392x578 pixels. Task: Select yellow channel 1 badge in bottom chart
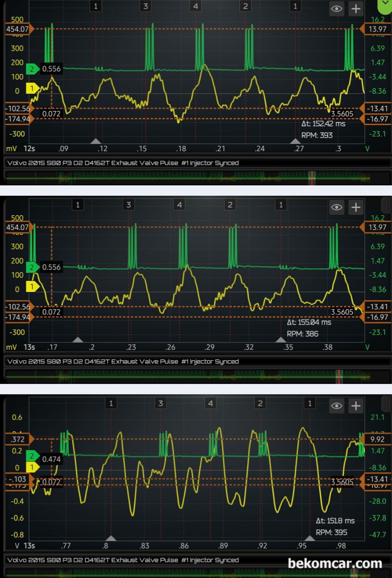click(32, 467)
